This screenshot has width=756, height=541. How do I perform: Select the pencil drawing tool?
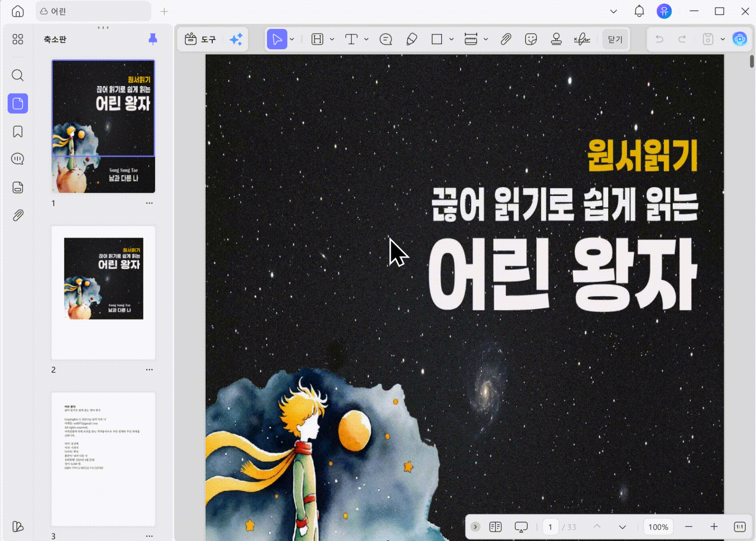tap(412, 39)
